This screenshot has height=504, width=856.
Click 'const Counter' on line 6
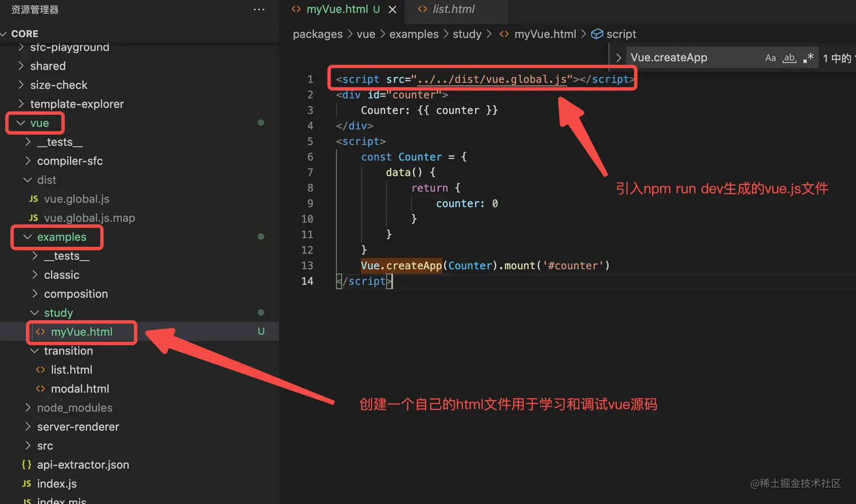tap(401, 157)
